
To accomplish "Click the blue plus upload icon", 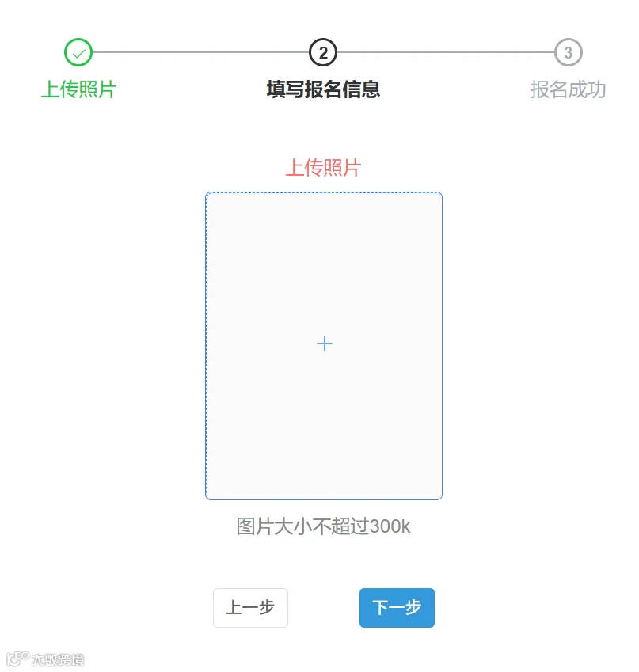I will pos(324,344).
